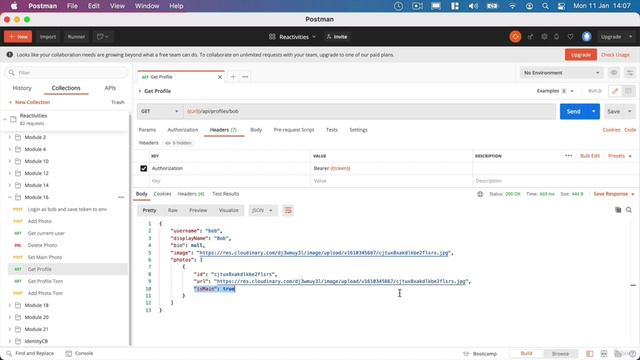This screenshot has width=640, height=360.
Task: Open the Params request tab
Action: pos(147,130)
